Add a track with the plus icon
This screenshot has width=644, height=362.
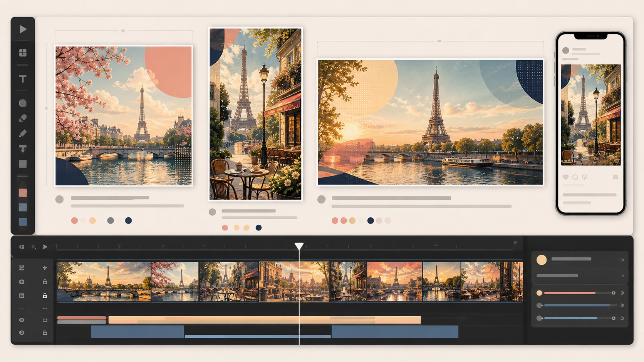(45, 268)
